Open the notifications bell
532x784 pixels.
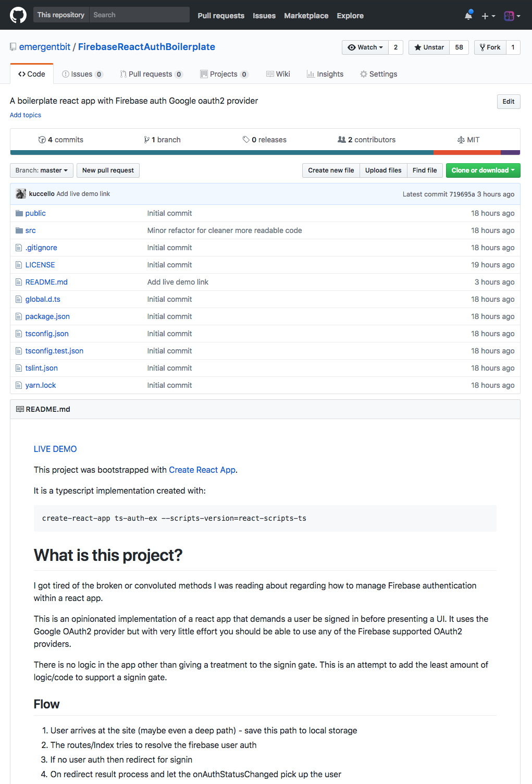[468, 16]
